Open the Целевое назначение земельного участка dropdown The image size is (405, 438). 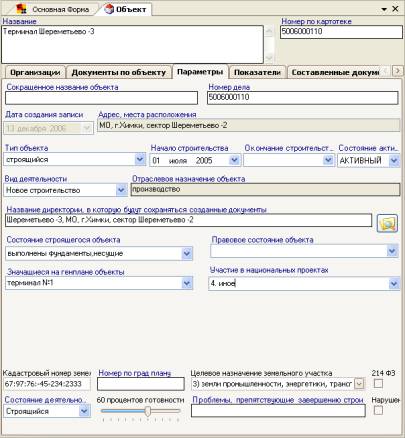pyautogui.click(x=359, y=384)
